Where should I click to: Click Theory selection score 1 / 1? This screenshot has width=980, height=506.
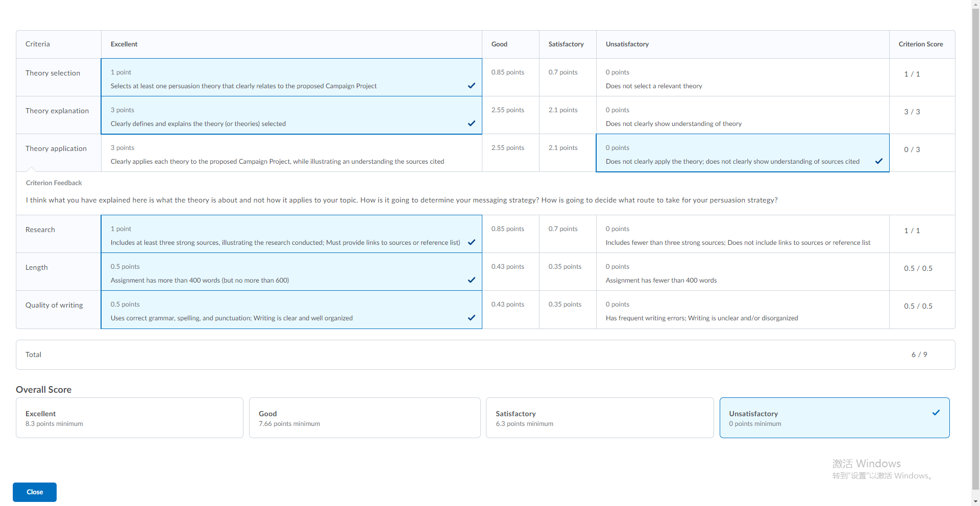click(912, 74)
